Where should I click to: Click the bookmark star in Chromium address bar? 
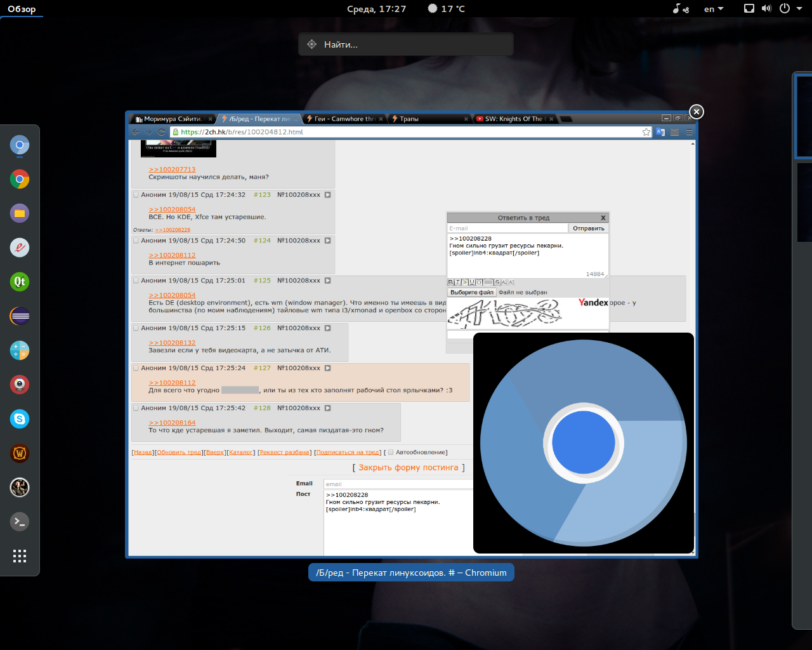(x=646, y=132)
